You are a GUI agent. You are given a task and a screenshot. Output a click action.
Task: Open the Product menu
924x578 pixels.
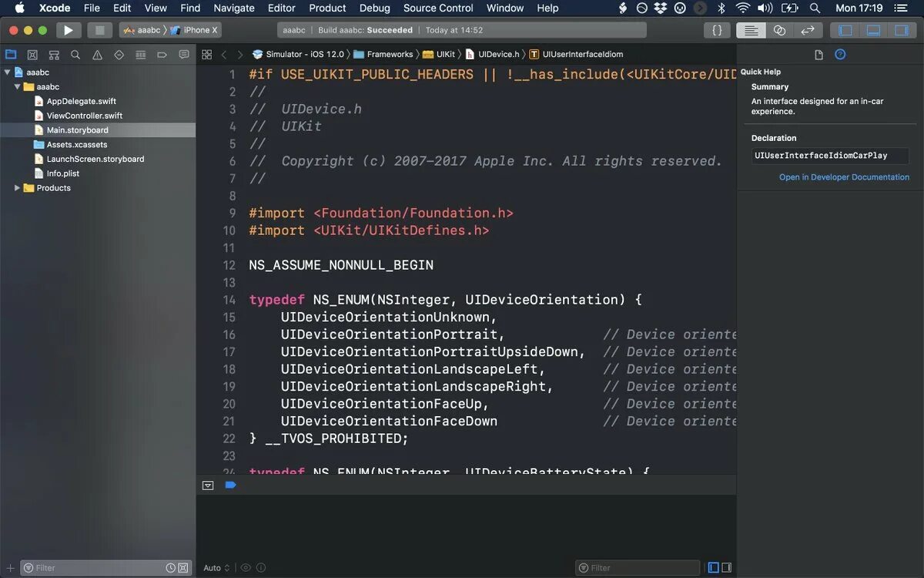(327, 8)
